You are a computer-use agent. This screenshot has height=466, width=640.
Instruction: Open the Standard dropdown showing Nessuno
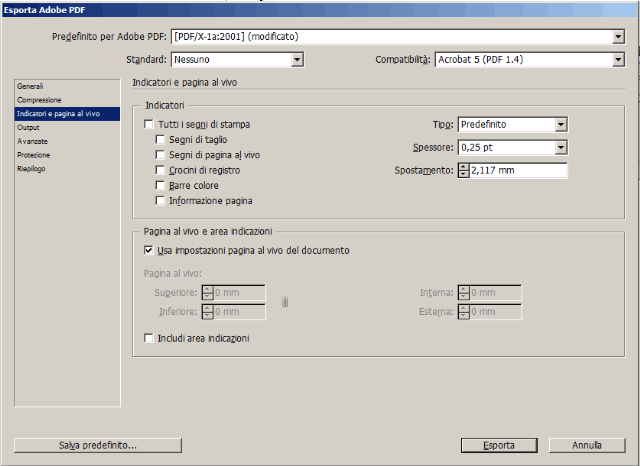tap(237, 60)
